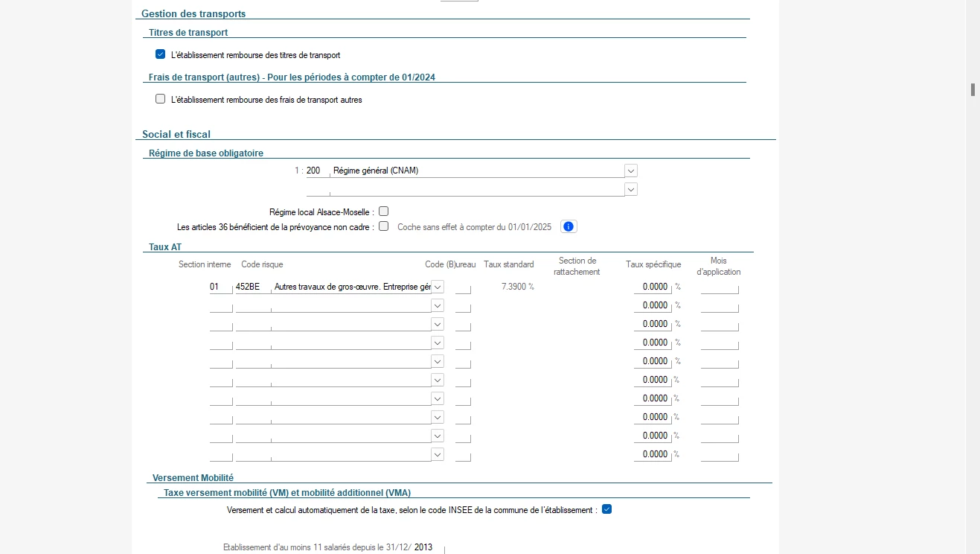Viewport: 980px width, 554px height.
Task: Click the Code Bureau field on the 452BE row
Action: pyautogui.click(x=463, y=287)
